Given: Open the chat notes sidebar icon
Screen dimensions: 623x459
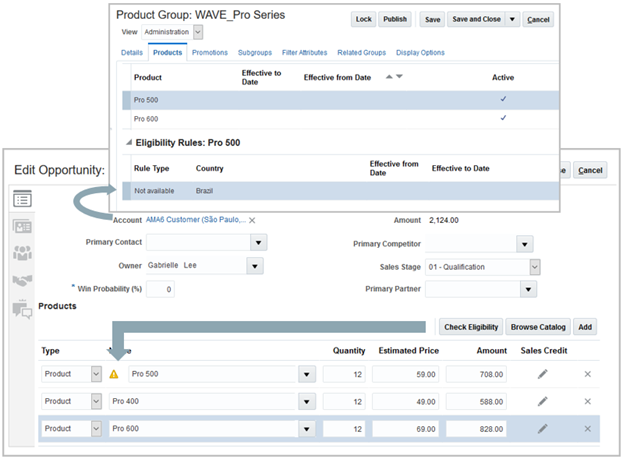Looking at the screenshot, I should tap(22, 308).
